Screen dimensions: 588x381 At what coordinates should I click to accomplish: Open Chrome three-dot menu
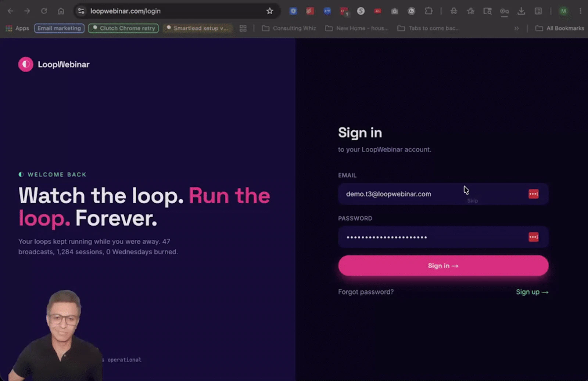tap(580, 11)
